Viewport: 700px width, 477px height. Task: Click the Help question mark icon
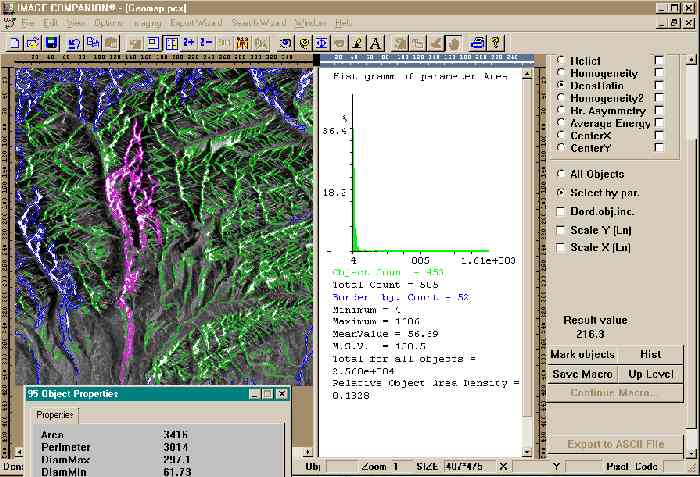pos(495,42)
